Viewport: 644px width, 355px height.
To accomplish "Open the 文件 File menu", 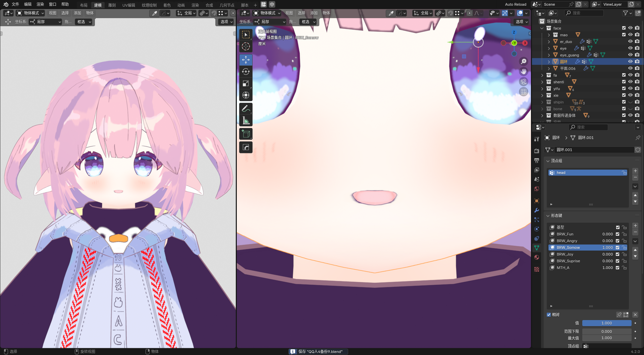I will (x=15, y=4).
